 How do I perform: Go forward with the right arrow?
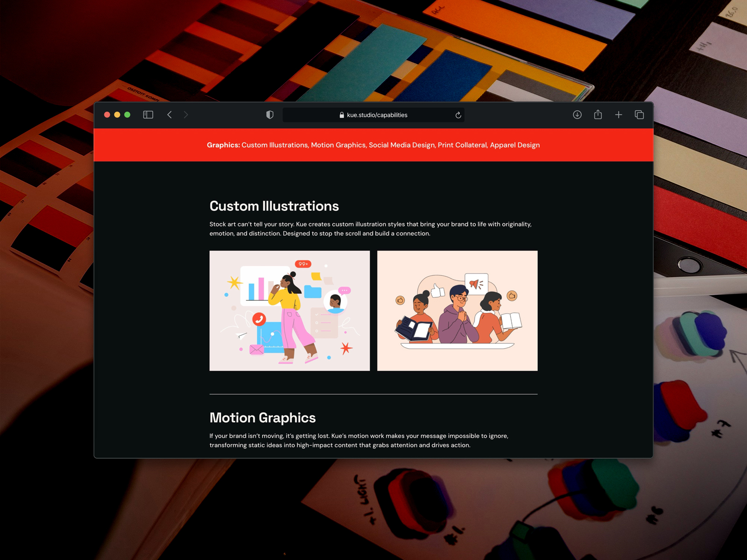[186, 115]
